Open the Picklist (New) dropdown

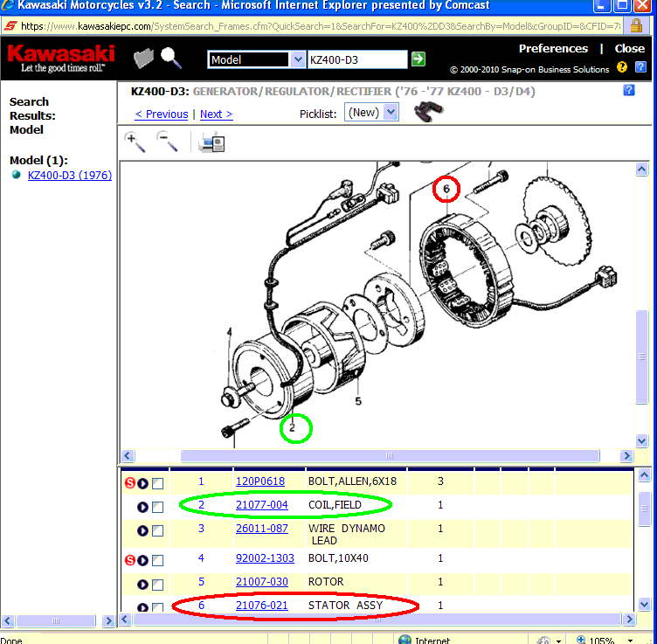coord(391,112)
